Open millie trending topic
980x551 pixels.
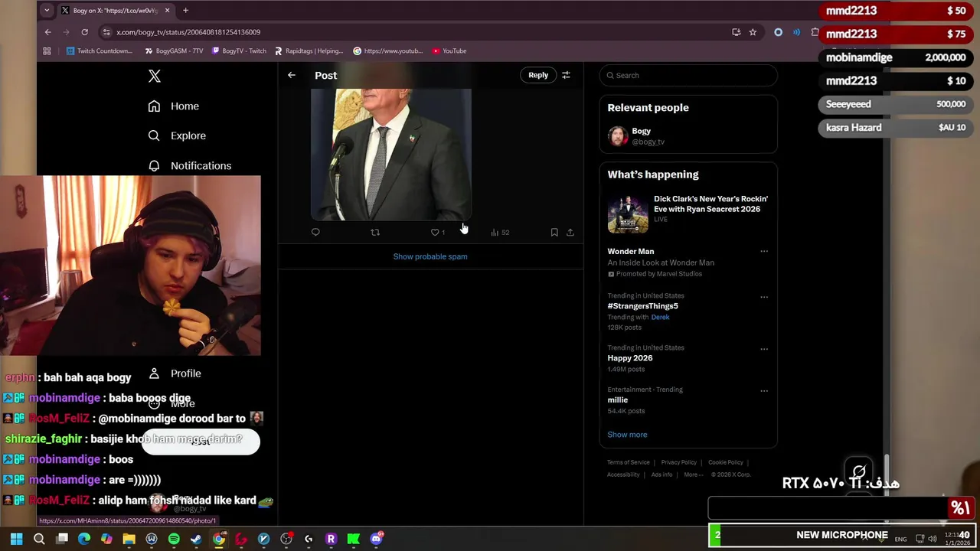tap(617, 399)
